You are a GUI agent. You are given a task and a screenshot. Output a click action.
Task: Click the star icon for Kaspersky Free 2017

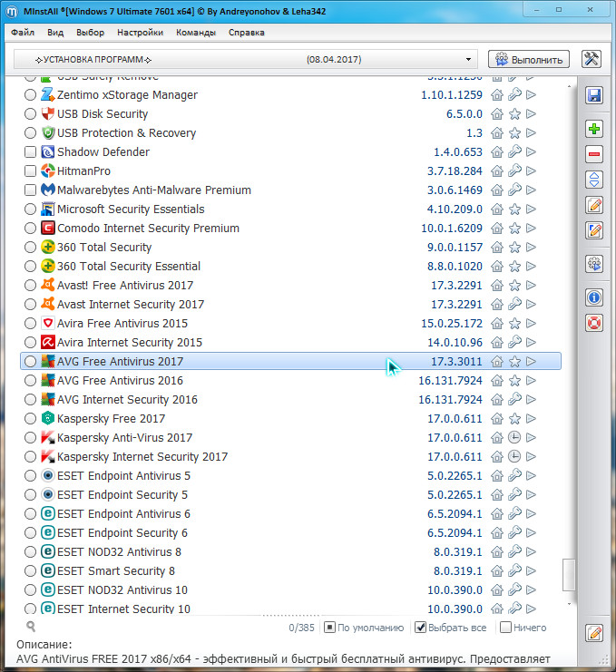click(514, 419)
